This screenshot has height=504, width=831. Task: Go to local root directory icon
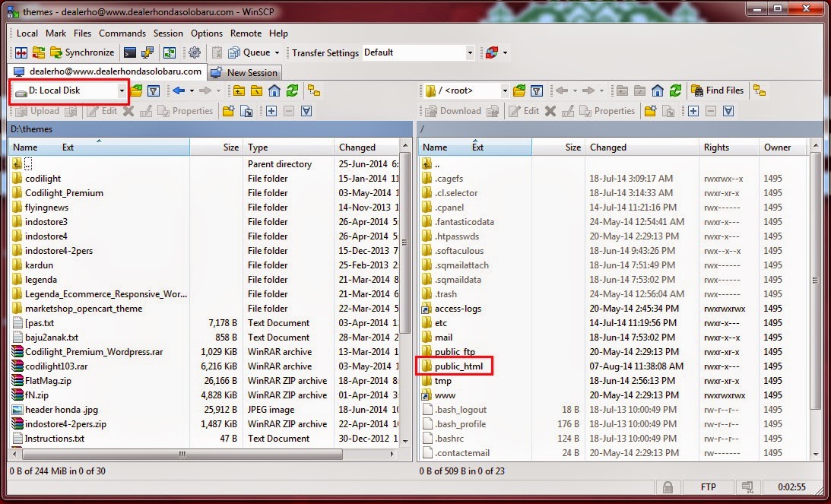256,90
